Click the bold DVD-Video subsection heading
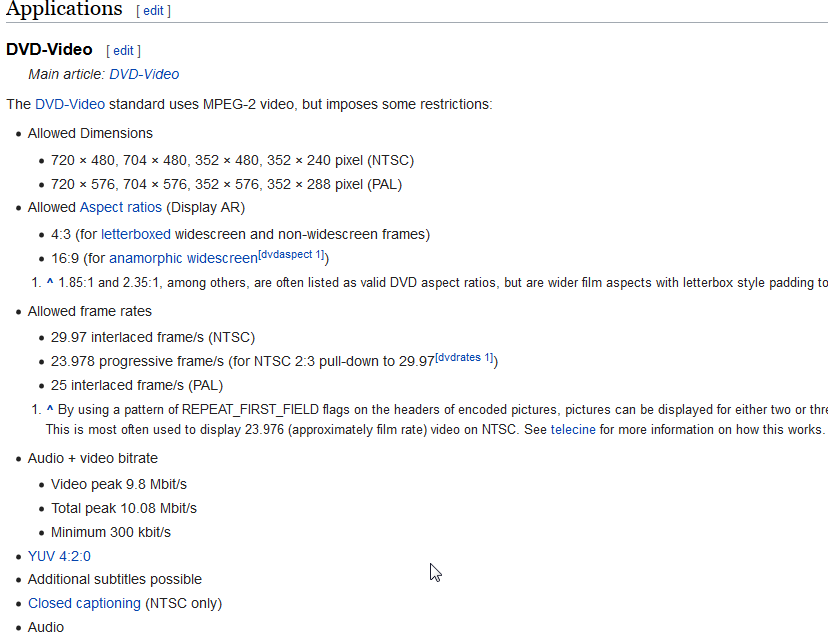This screenshot has width=828, height=640. click(x=49, y=50)
